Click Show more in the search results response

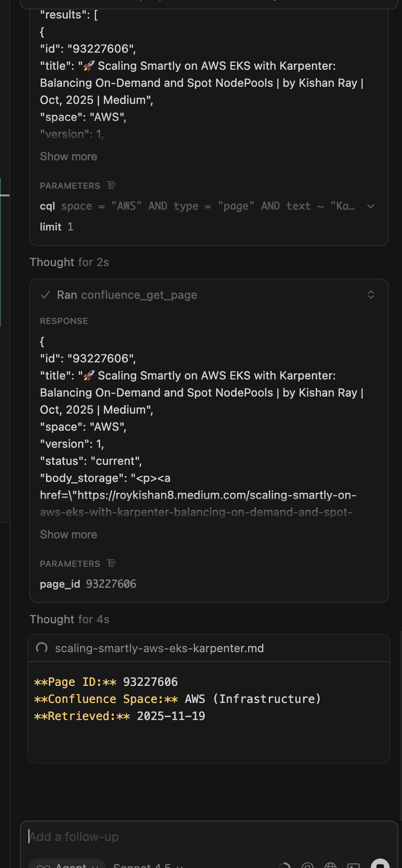68,157
